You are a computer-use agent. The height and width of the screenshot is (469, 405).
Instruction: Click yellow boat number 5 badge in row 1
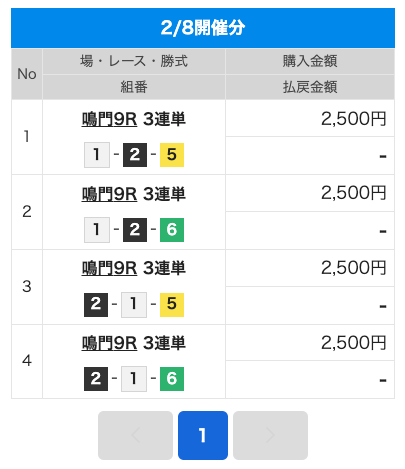point(172,155)
